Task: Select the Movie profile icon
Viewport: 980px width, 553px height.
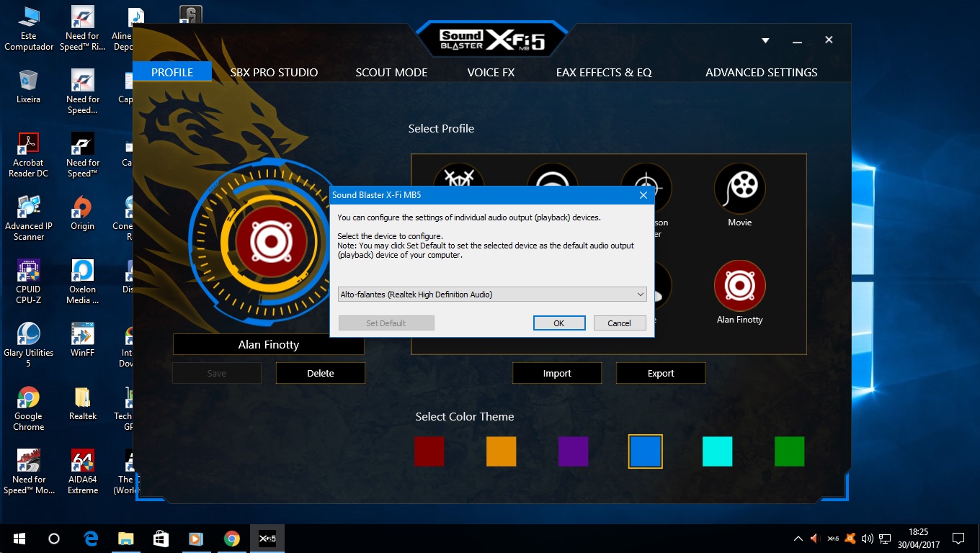Action: coord(739,189)
